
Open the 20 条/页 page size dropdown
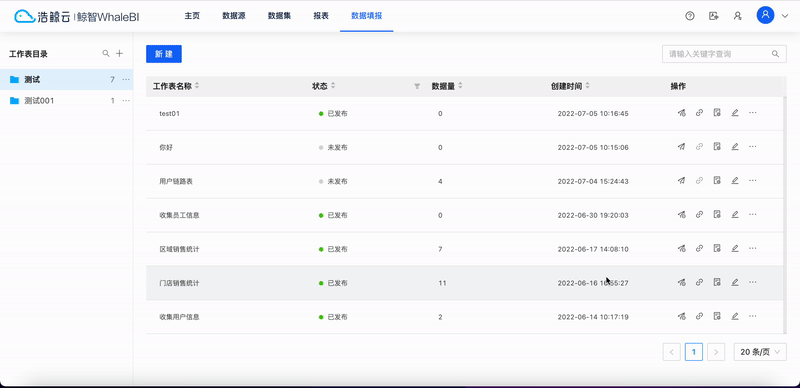click(x=760, y=352)
